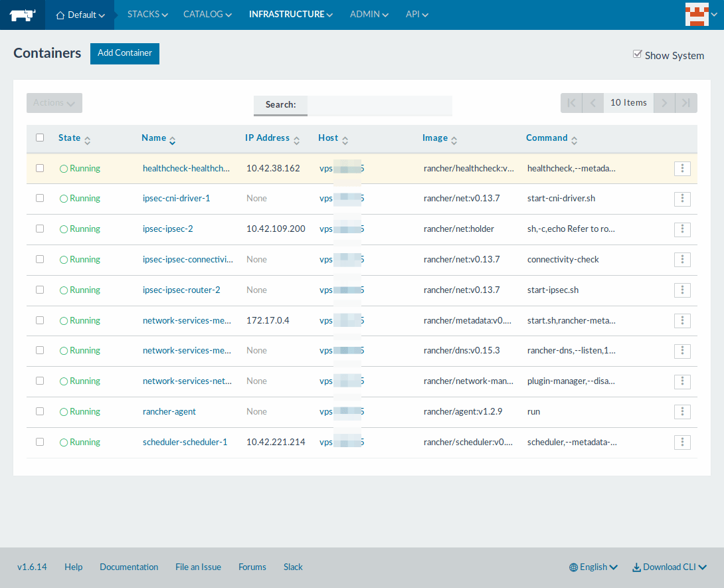724x588 pixels.
Task: Open the user avatar menu
Action: [x=695, y=15]
